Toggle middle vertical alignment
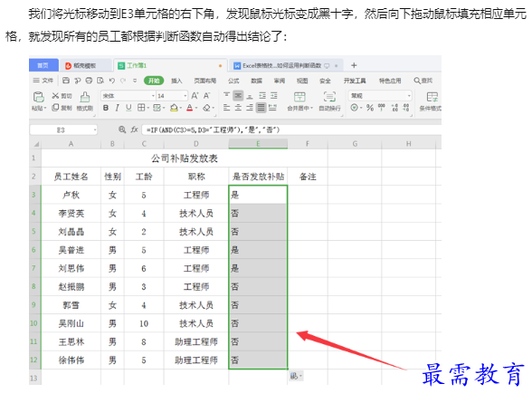The width and height of the screenshot is (532, 403). coord(238,96)
